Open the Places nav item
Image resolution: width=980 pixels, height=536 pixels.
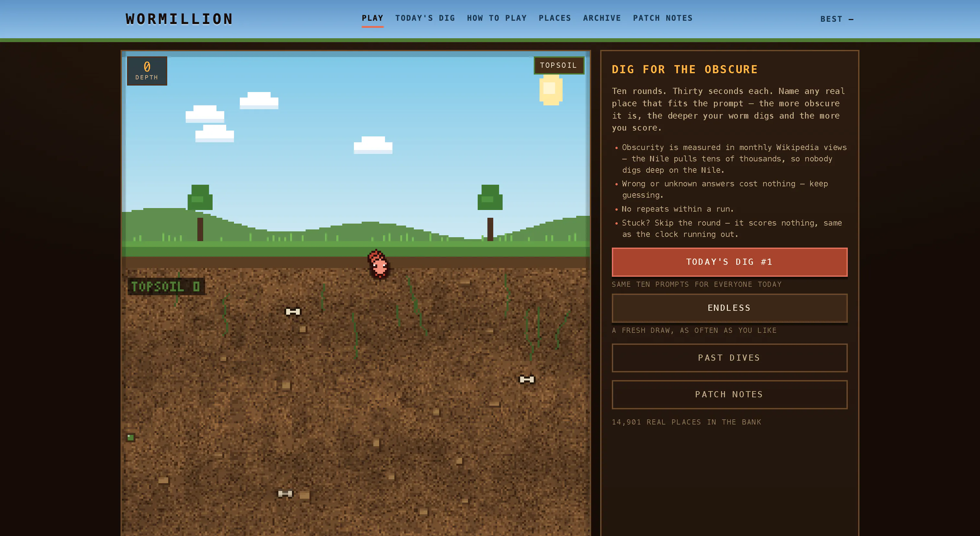[x=555, y=18]
